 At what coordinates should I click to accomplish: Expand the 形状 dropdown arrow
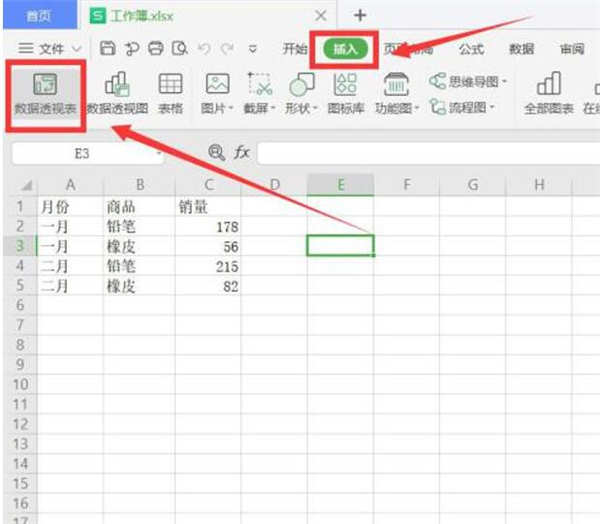pyautogui.click(x=315, y=108)
